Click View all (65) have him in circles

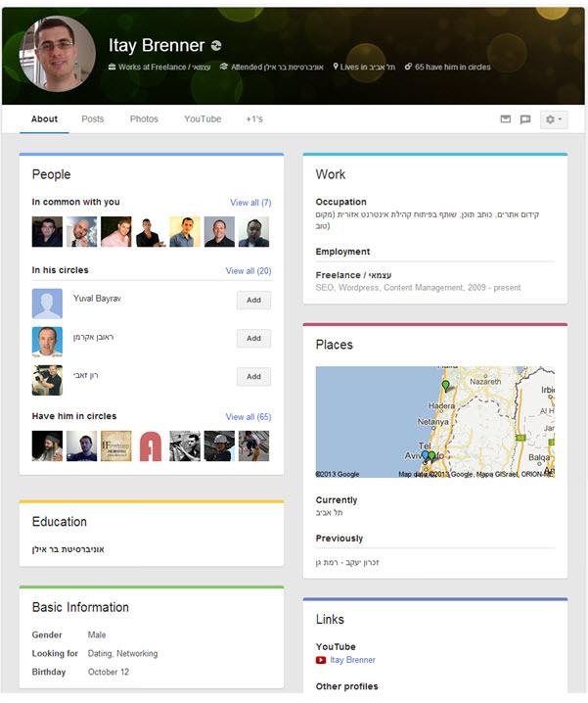249,417
